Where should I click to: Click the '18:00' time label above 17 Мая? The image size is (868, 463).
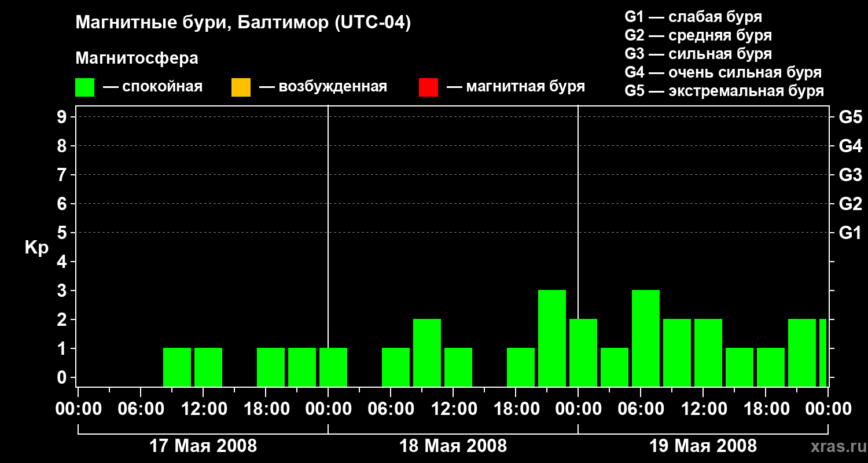pyautogui.click(x=266, y=409)
